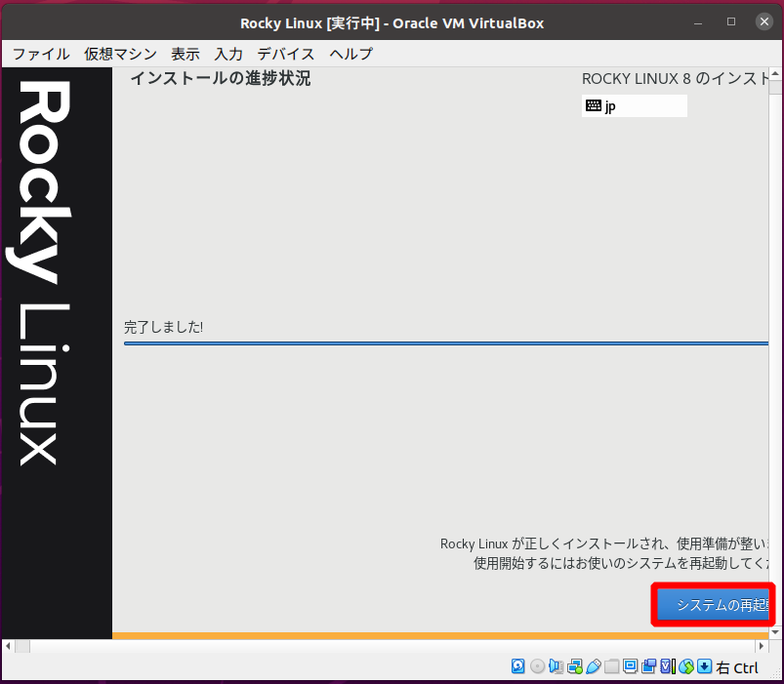This screenshot has width=784, height=684.
Task: Click the CPU virtualization status icon
Action: tap(668, 666)
